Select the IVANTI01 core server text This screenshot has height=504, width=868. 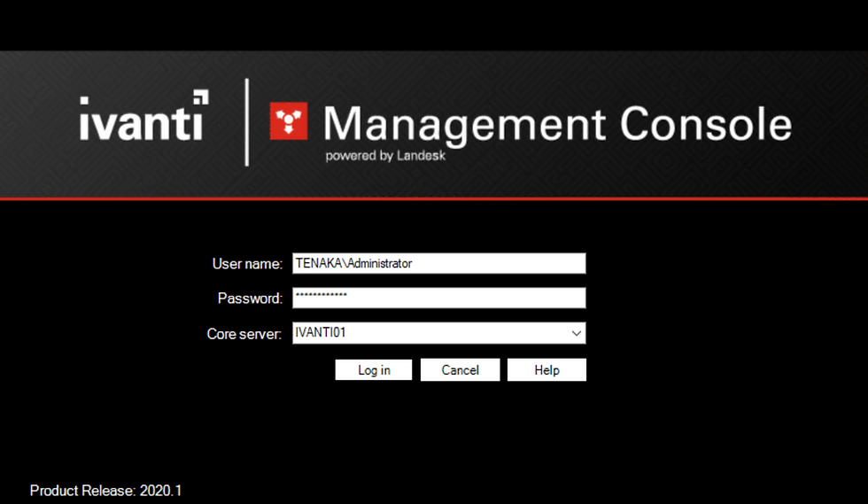321,333
